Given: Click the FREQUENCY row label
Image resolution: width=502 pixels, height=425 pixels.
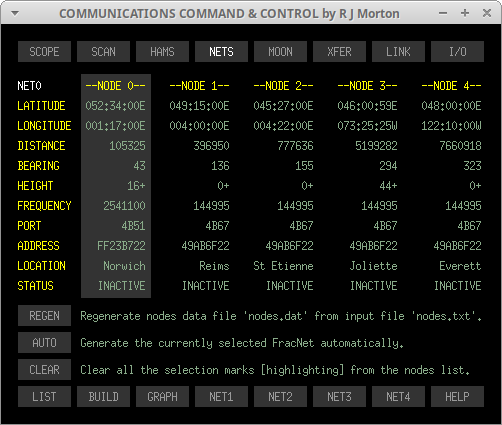Looking at the screenshot, I should click(44, 206).
